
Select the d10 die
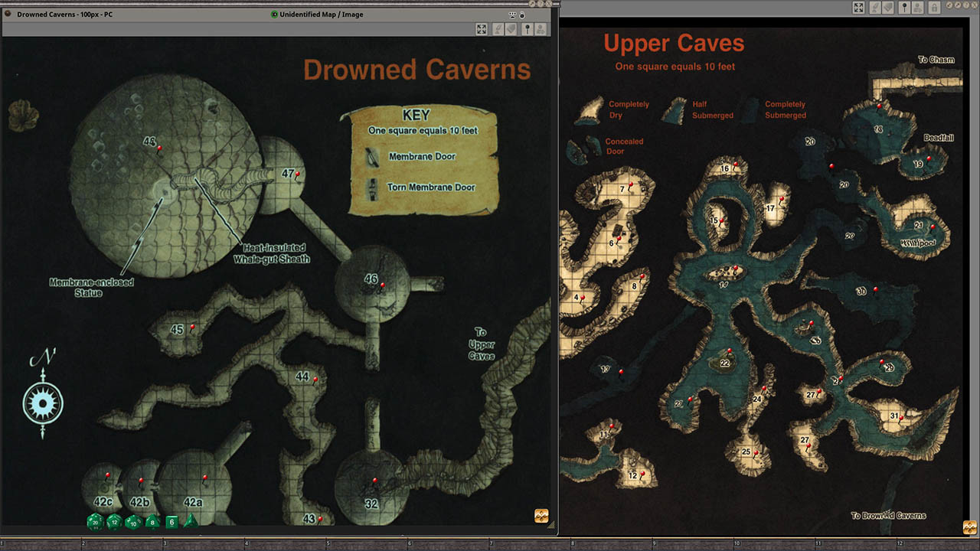pyautogui.click(x=133, y=522)
